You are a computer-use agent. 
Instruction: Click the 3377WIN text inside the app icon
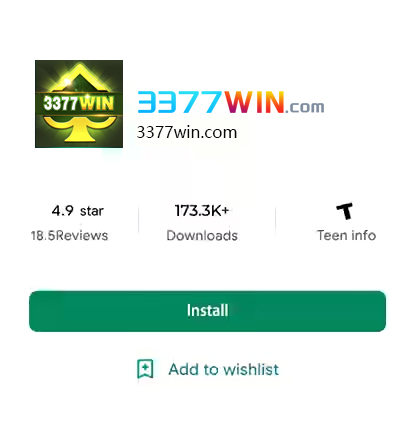(79, 103)
